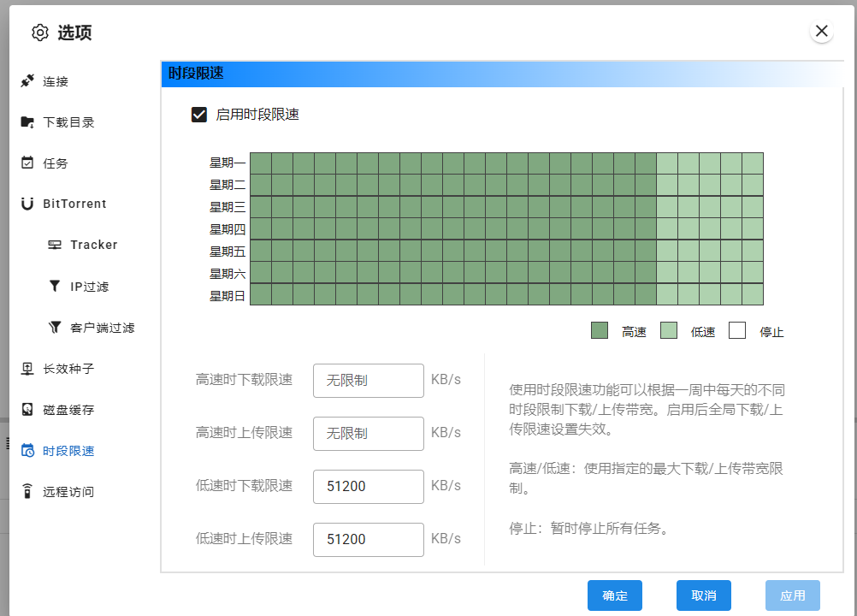Click the 远程访问 remote icon

click(27, 492)
